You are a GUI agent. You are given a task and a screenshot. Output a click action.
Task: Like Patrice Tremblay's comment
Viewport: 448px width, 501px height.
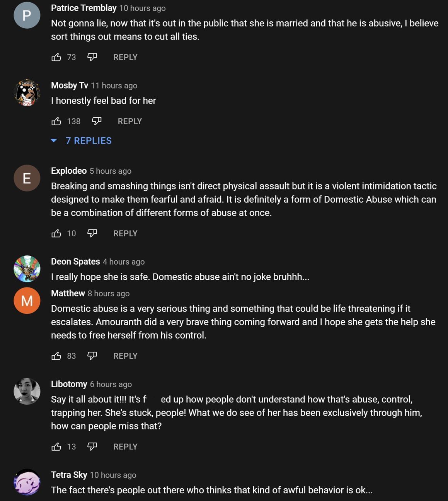click(x=57, y=57)
